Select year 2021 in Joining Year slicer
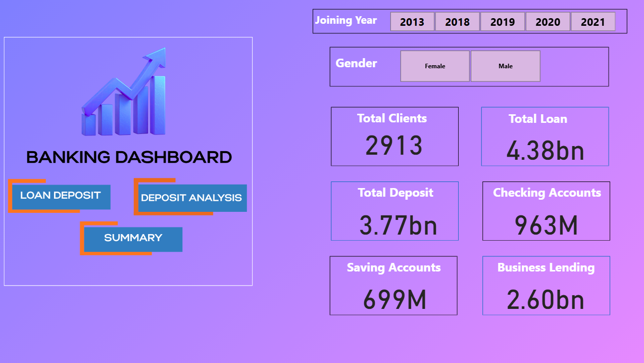Viewport: 644px width, 363px height. coord(592,22)
